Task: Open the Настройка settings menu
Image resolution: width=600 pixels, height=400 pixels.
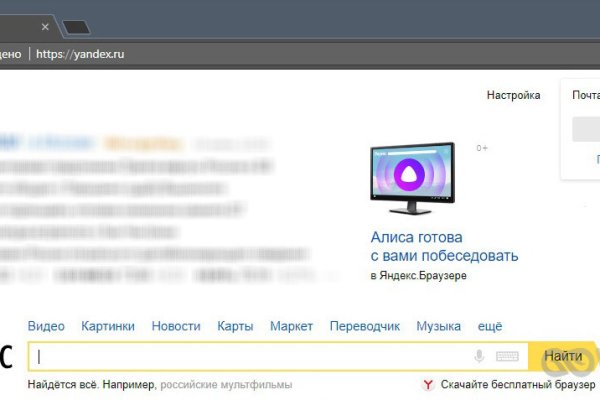Action: (513, 95)
